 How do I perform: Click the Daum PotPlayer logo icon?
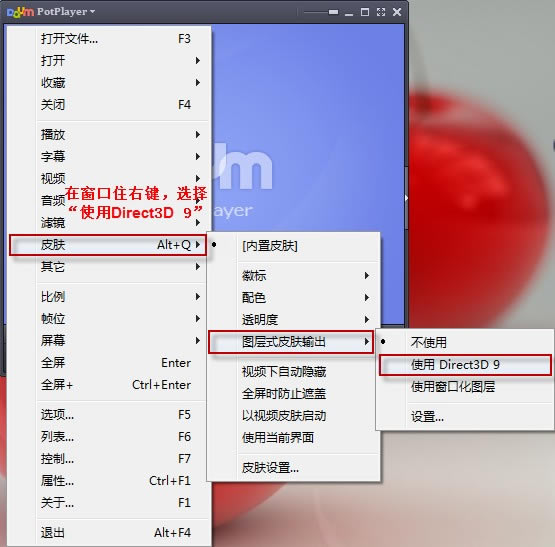point(20,12)
